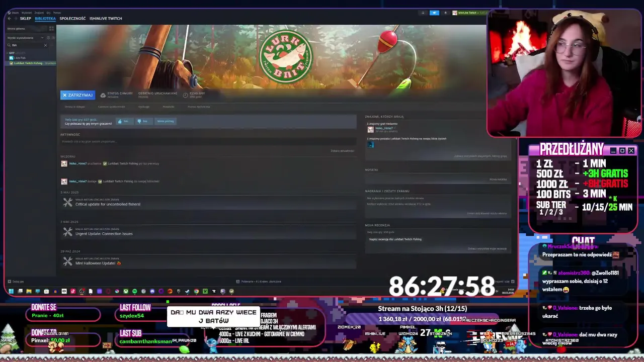Open the Mini Halloween Update! news

98,263
